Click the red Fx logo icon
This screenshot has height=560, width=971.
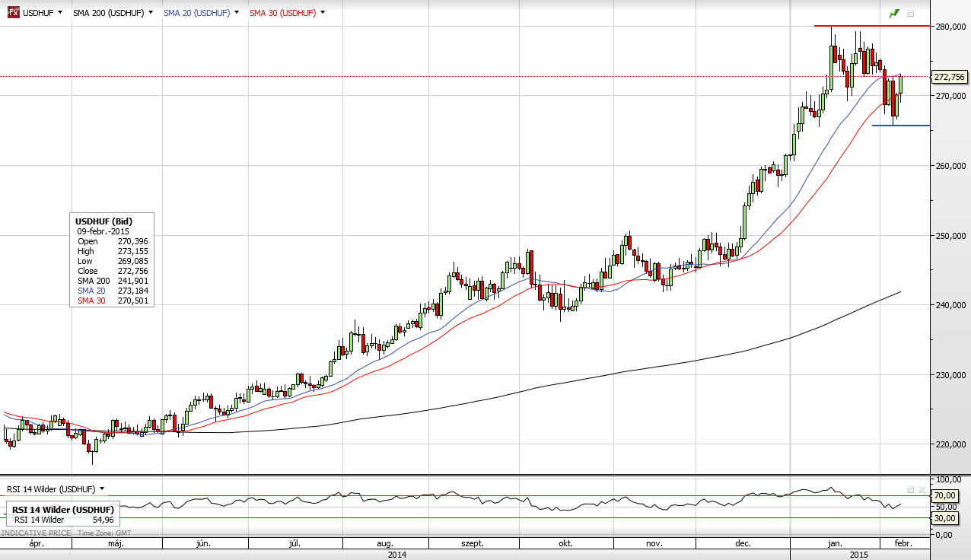(x=14, y=13)
